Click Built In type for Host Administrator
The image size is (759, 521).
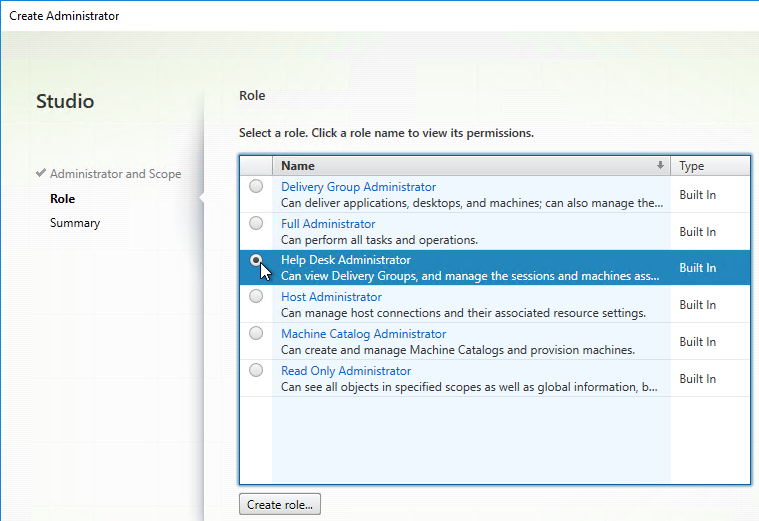tap(697, 305)
